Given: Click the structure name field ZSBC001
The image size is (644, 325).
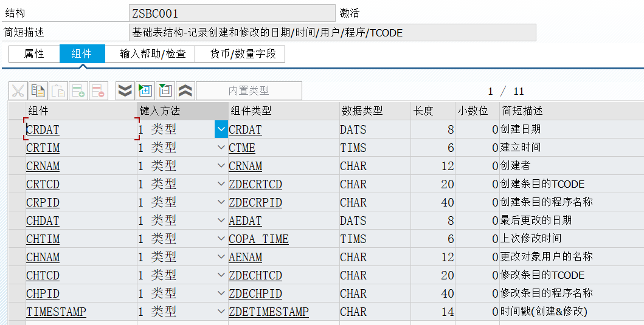Looking at the screenshot, I should (x=232, y=13).
